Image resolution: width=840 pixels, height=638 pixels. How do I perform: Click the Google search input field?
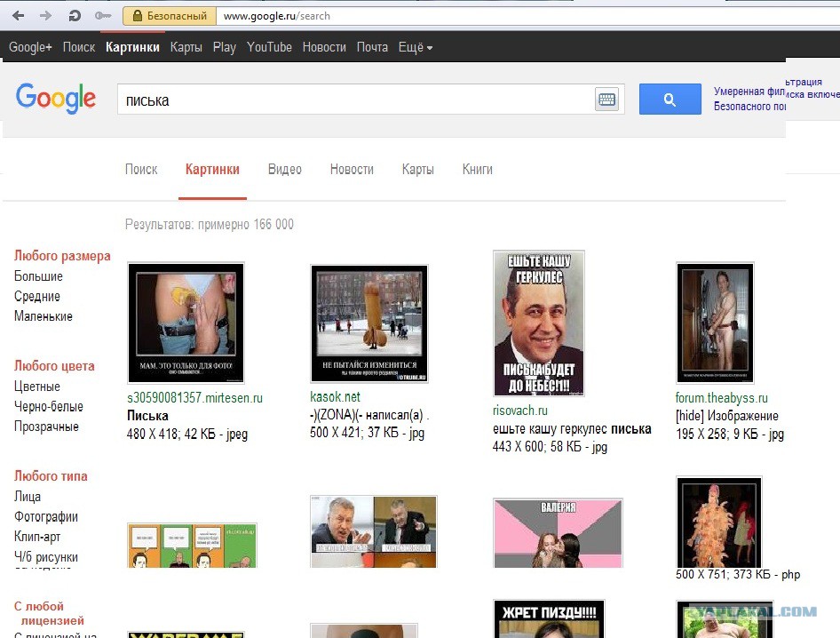pos(355,100)
